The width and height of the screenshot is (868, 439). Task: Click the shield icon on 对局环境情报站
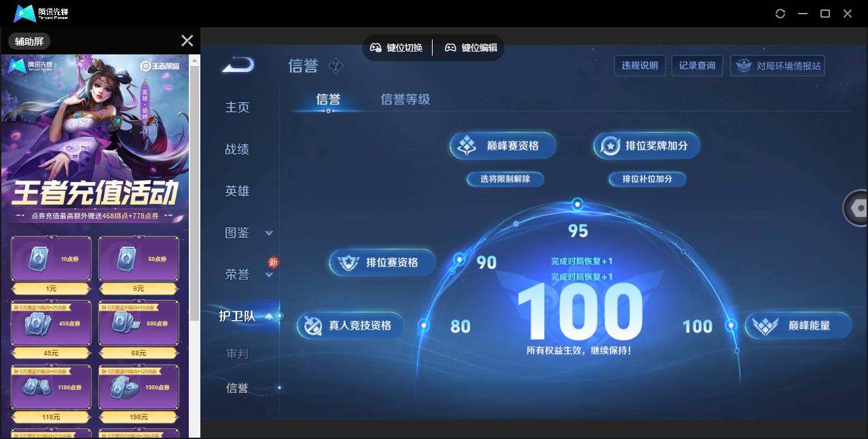(x=744, y=66)
